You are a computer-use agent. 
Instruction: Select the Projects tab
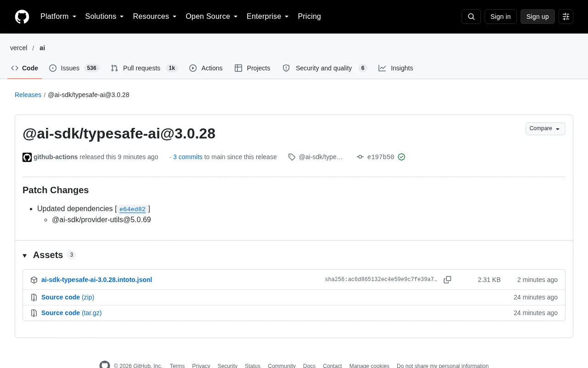[252, 68]
